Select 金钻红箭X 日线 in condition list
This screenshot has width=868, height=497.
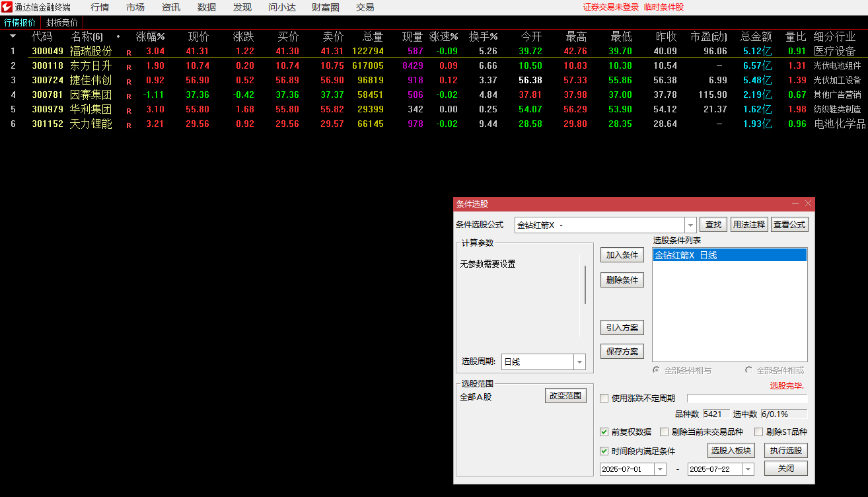729,255
